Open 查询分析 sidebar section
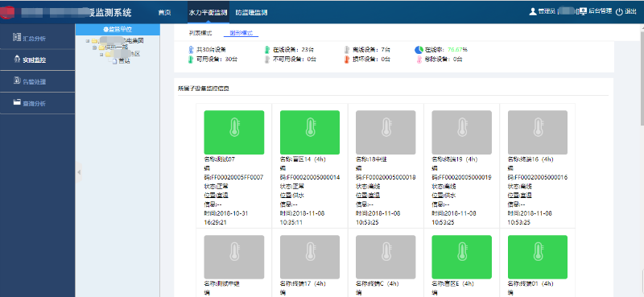Image resolution: width=644 pixels, height=297 pixels. (x=30, y=103)
